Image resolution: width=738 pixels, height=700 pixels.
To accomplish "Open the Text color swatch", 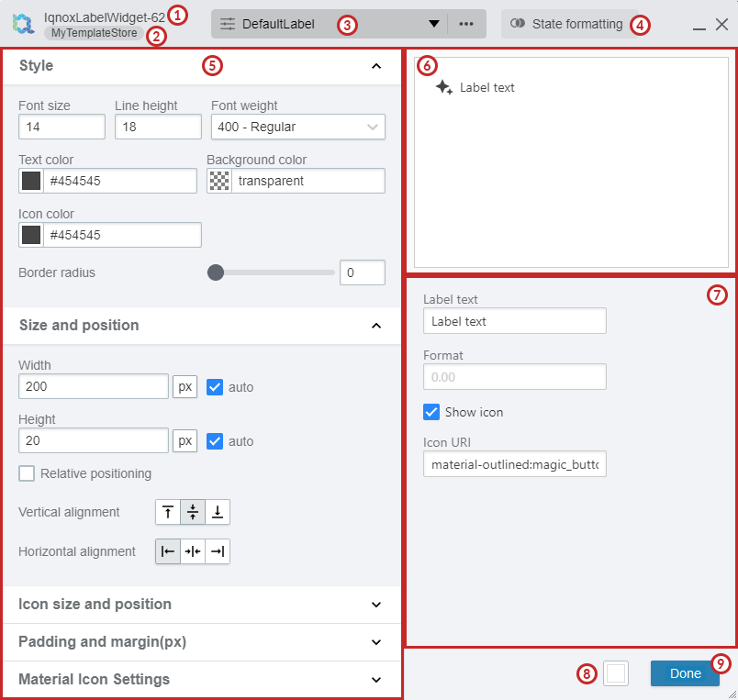I will pyautogui.click(x=29, y=181).
